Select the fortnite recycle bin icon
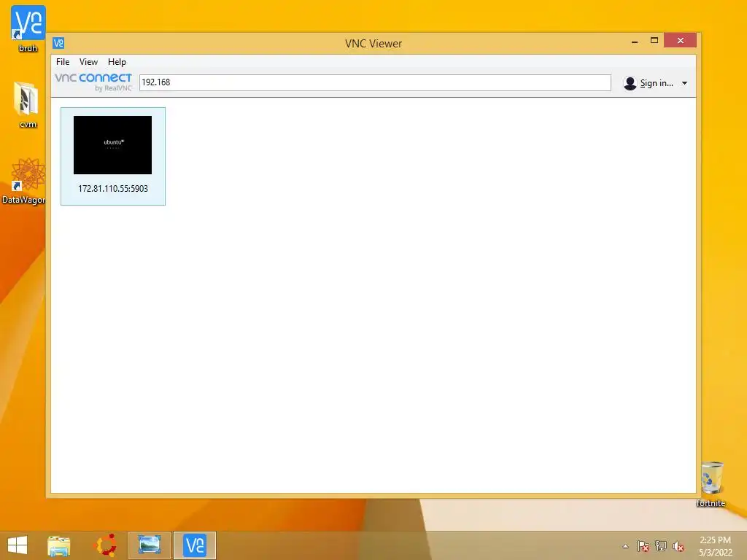The height and width of the screenshot is (560, 747). coord(711,484)
